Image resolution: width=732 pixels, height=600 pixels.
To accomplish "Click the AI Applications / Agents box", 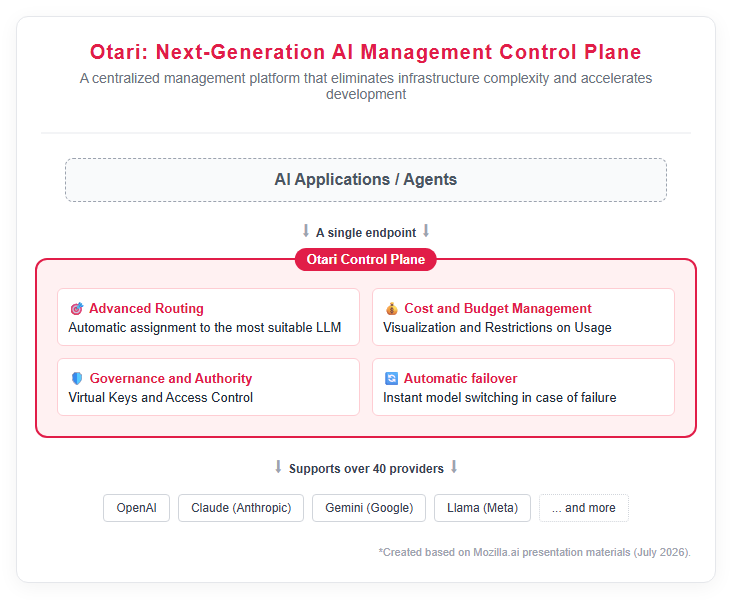I will point(366,180).
